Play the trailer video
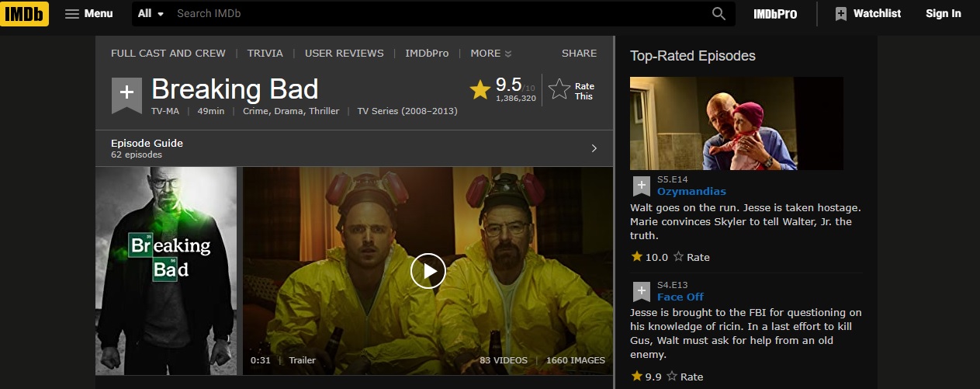 (428, 271)
